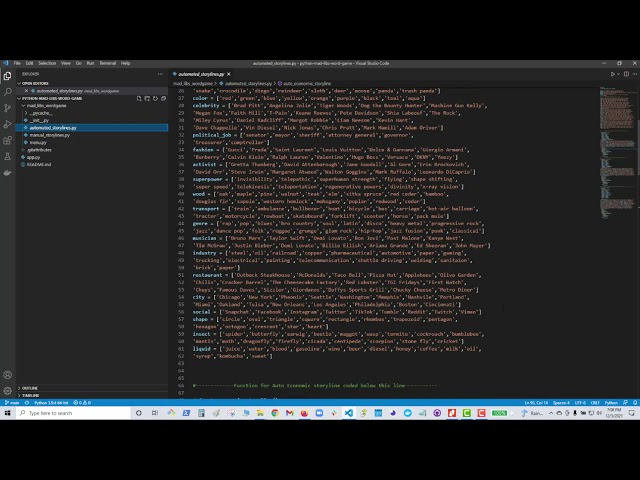Open the Search view in activity bar
This screenshot has width=640, height=480.
7,92
